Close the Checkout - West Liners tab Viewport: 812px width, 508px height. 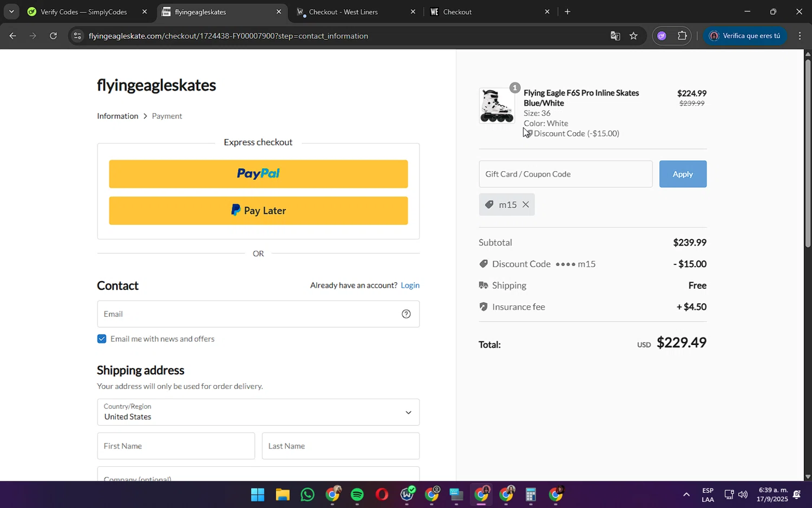point(413,12)
